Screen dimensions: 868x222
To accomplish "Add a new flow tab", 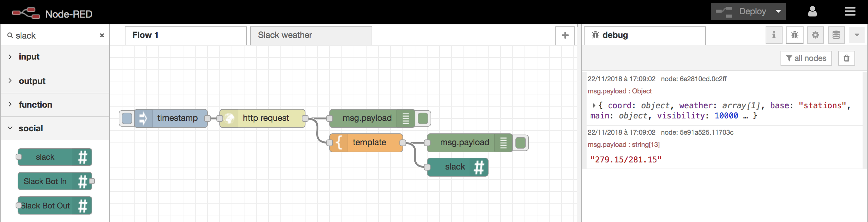I will (x=565, y=35).
